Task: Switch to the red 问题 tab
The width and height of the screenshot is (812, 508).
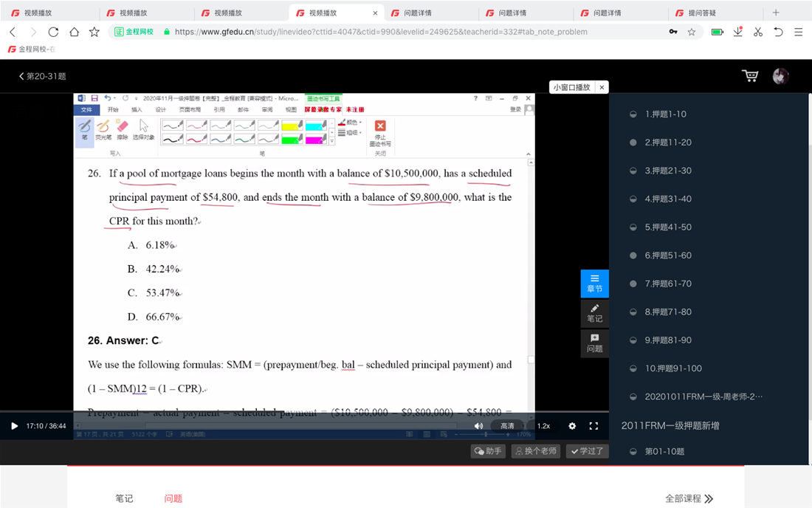Action: [173, 498]
